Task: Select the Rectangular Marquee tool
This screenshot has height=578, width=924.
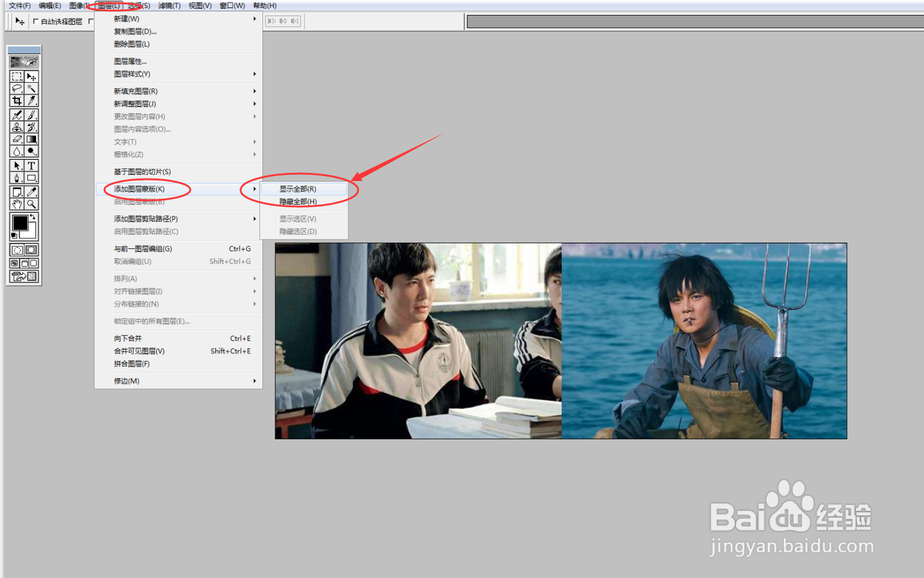Action: pyautogui.click(x=17, y=77)
